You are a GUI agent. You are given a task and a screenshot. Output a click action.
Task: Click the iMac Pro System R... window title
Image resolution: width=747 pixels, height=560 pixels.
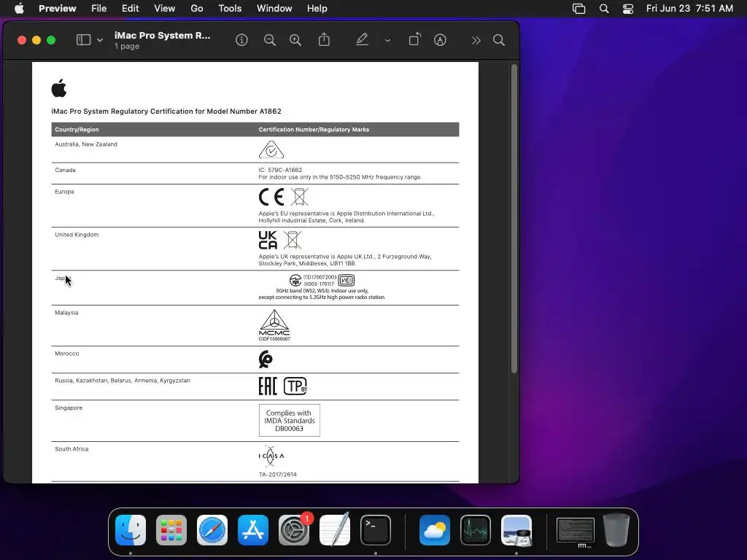point(162,35)
